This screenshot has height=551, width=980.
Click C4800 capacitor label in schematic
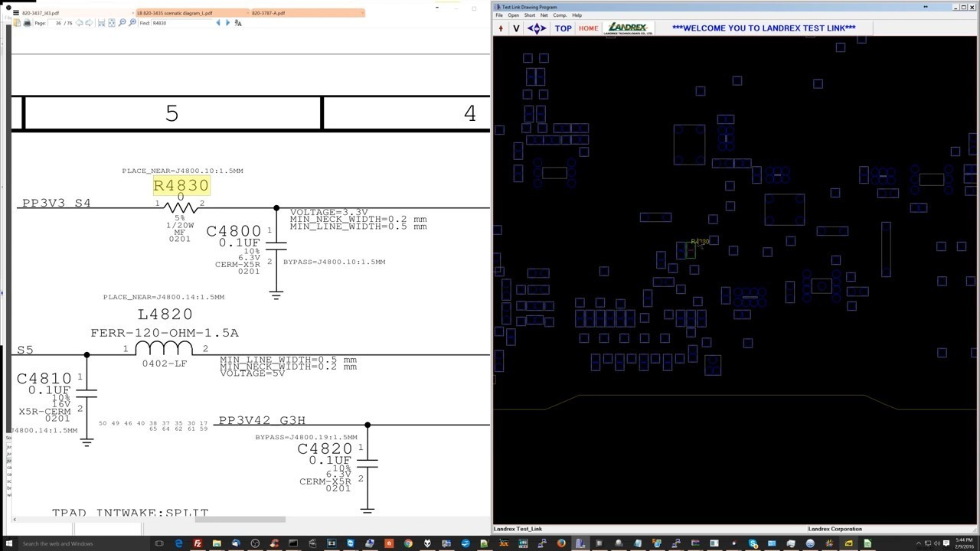(234, 231)
